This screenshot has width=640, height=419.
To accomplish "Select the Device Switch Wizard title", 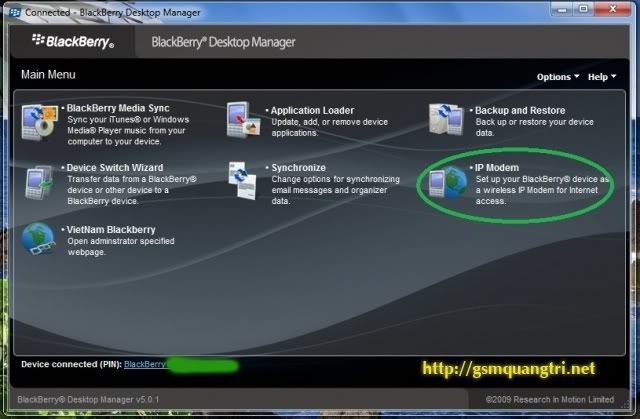I will (115, 168).
